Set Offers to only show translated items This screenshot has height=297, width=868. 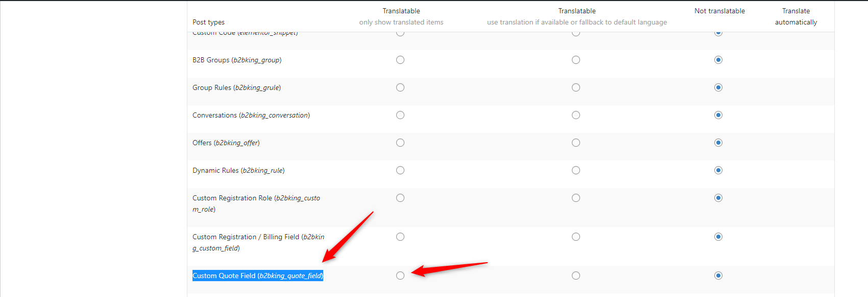coord(400,143)
